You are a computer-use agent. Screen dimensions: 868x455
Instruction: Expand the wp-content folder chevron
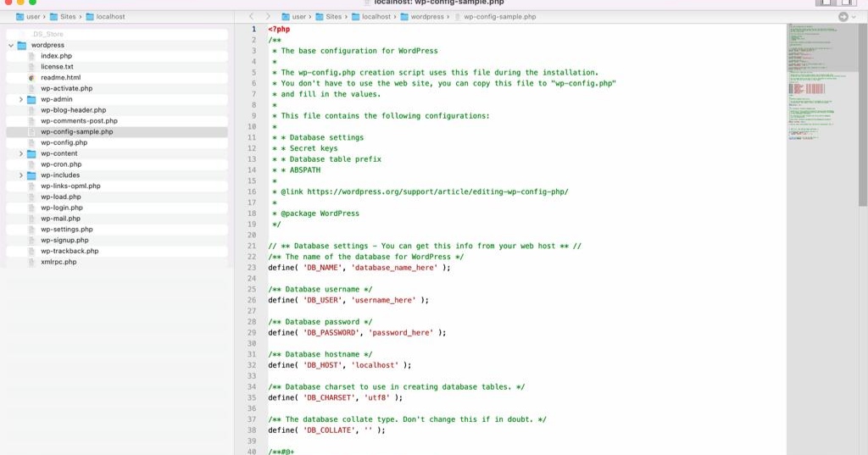click(x=21, y=154)
